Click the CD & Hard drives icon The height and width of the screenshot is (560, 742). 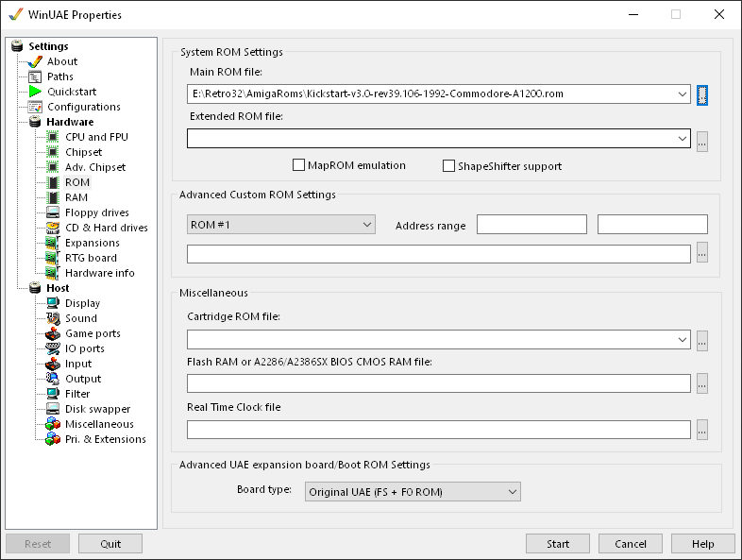[53, 228]
